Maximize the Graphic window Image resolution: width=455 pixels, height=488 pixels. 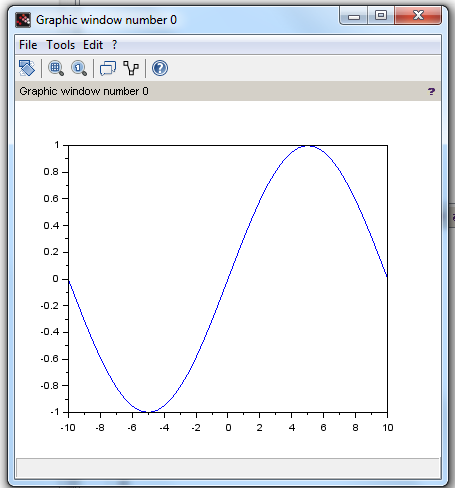381,15
